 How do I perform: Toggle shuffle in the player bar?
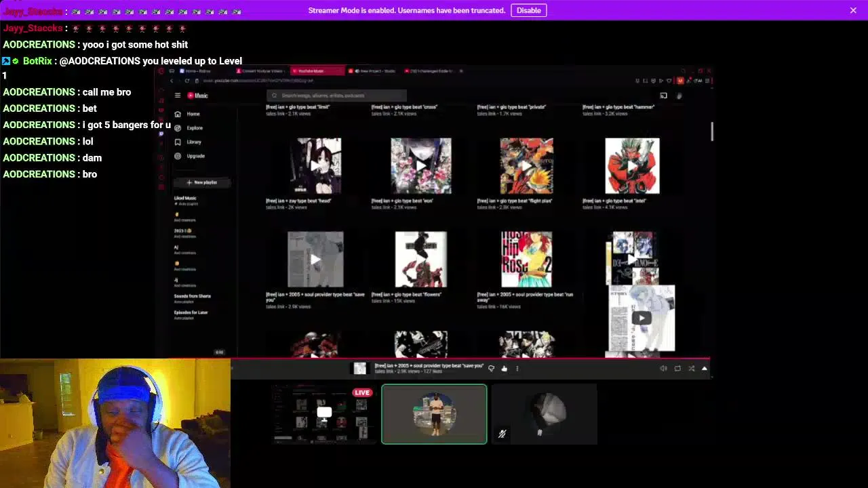(x=691, y=369)
